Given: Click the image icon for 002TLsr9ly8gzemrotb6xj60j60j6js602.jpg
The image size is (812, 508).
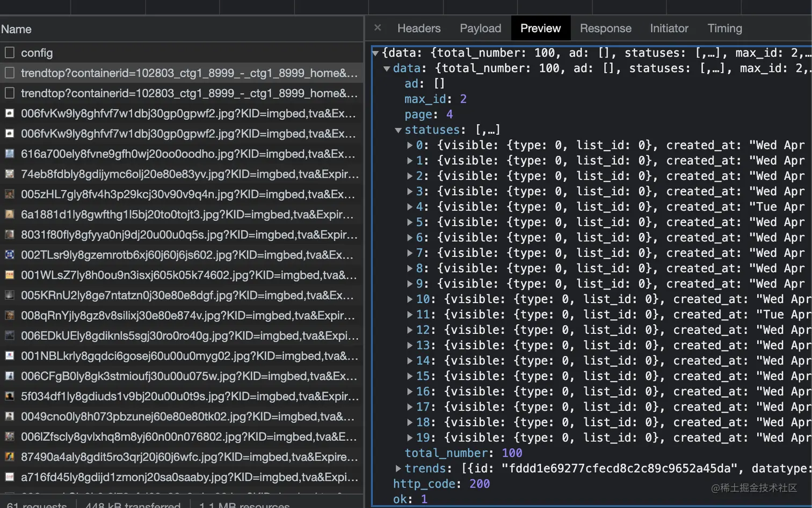Looking at the screenshot, I should click(x=10, y=255).
